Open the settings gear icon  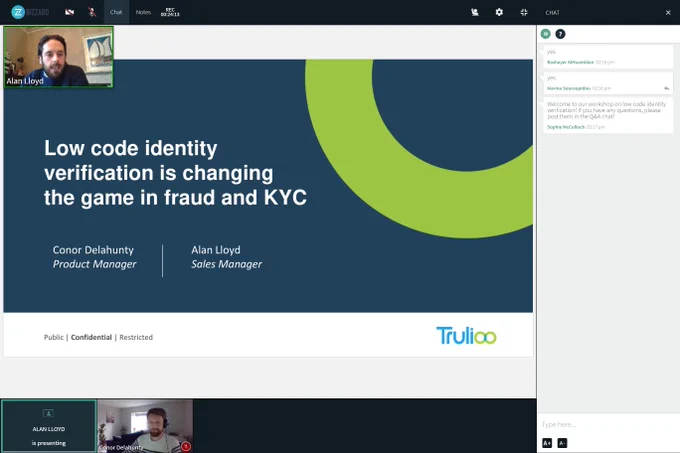tap(499, 12)
